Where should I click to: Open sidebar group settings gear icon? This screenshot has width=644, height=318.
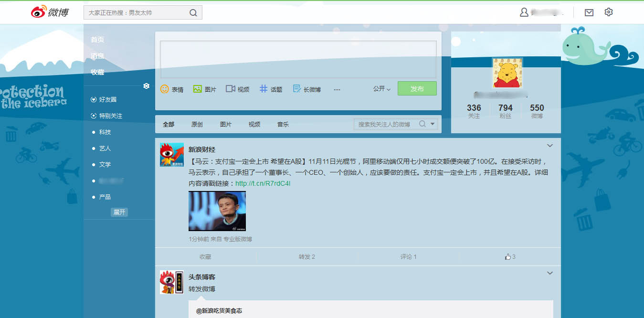click(x=147, y=86)
